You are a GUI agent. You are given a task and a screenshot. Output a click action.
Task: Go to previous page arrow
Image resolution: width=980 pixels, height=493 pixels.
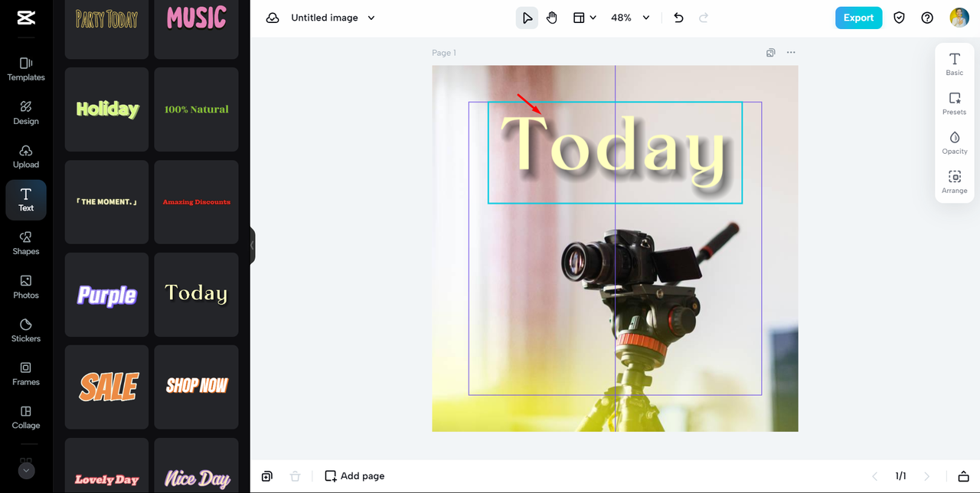pos(874,476)
